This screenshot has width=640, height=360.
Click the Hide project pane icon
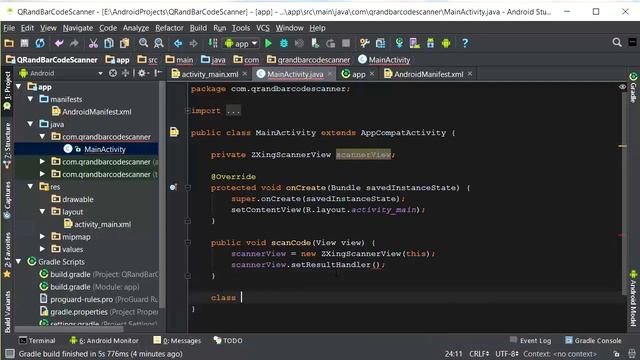pyautogui.click(x=158, y=73)
